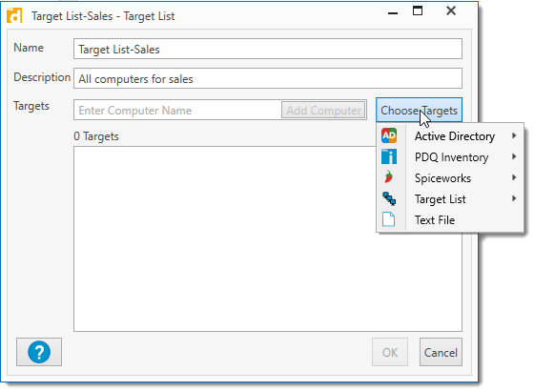Click the Target List network icon
This screenshot has height=392, width=534.
[389, 198]
